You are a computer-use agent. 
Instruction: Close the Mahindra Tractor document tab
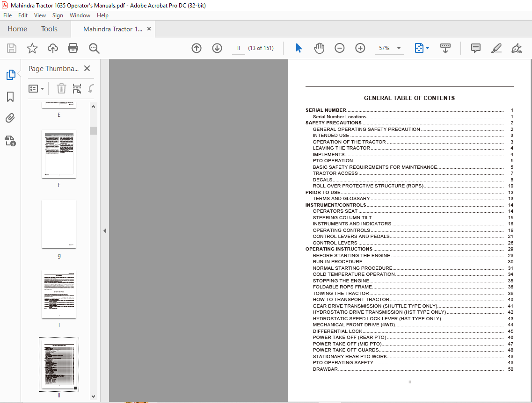pyautogui.click(x=149, y=29)
